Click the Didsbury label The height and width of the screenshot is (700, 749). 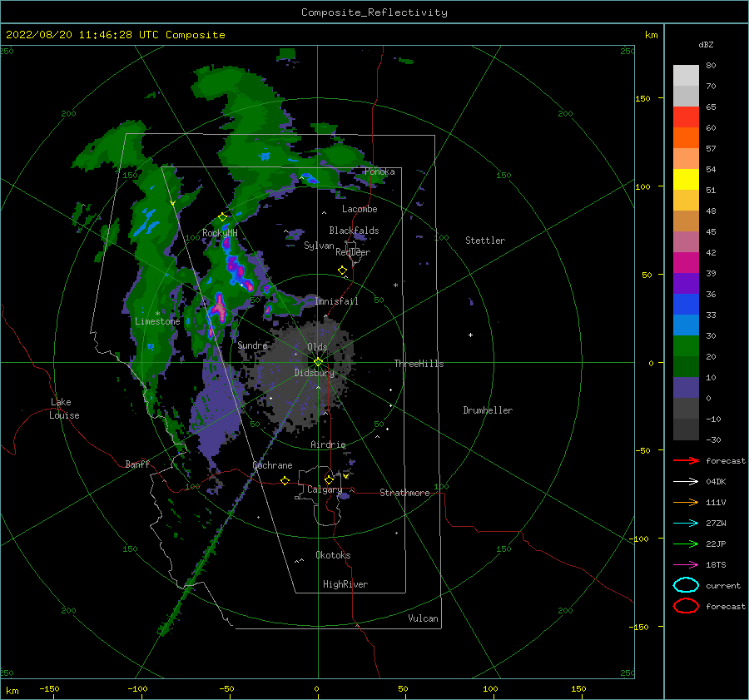314,373
